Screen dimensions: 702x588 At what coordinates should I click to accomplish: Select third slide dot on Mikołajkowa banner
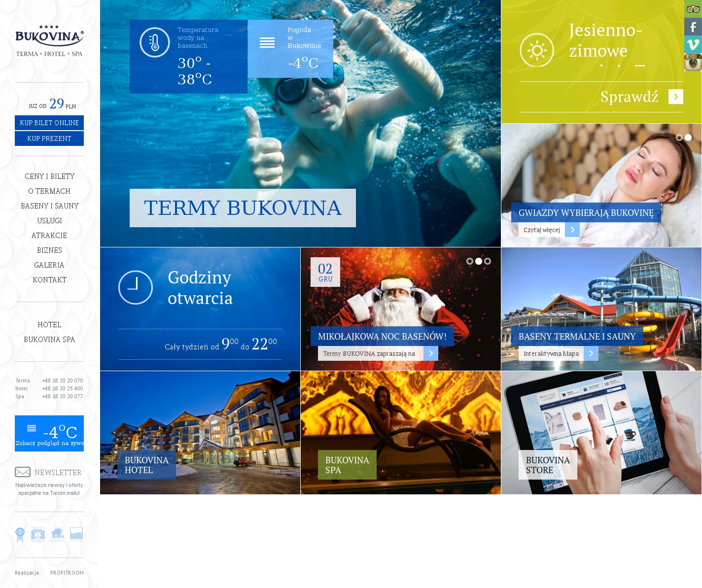click(x=488, y=261)
